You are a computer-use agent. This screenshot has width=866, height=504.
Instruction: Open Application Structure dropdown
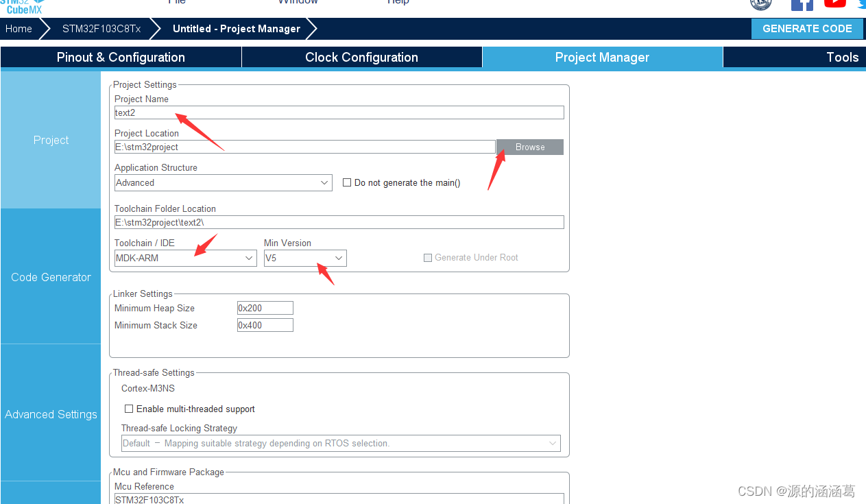[224, 183]
